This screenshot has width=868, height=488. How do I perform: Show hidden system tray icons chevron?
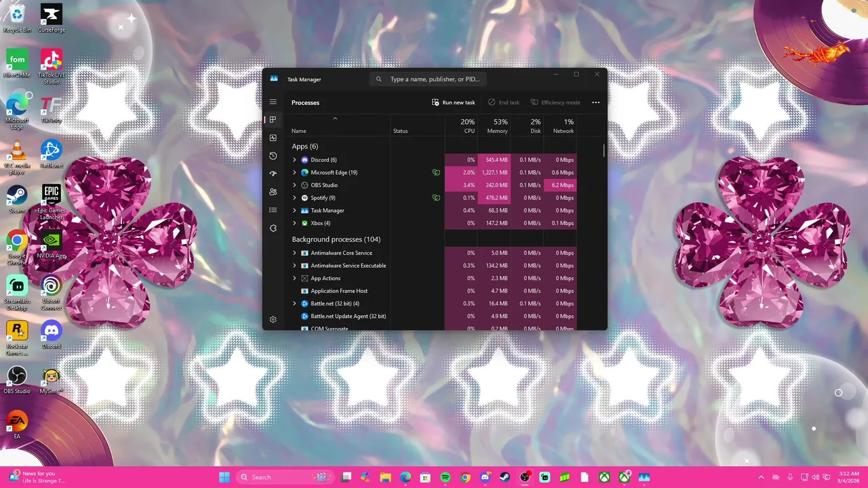[x=761, y=477]
